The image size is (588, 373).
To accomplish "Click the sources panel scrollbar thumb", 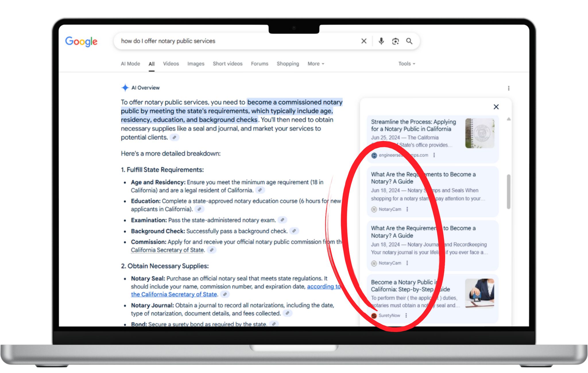I will tap(508, 191).
